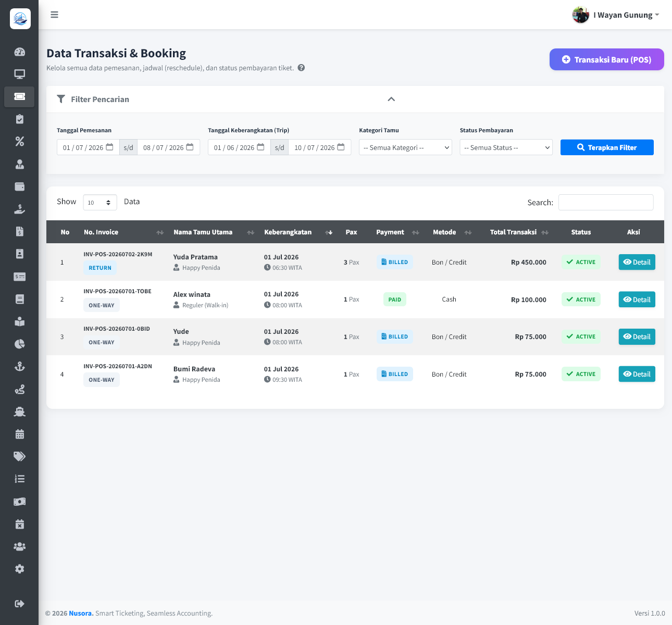Toggle the hamburger sidebar menu

tap(54, 15)
